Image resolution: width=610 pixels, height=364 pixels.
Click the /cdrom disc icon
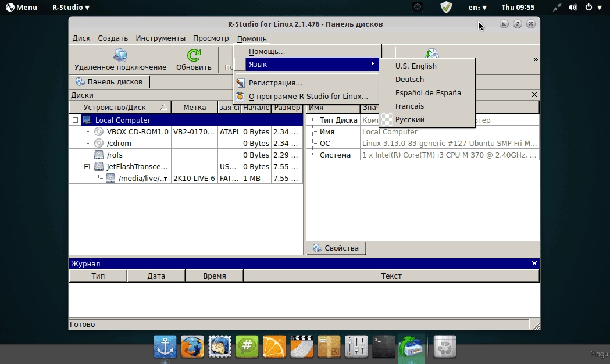click(x=99, y=143)
